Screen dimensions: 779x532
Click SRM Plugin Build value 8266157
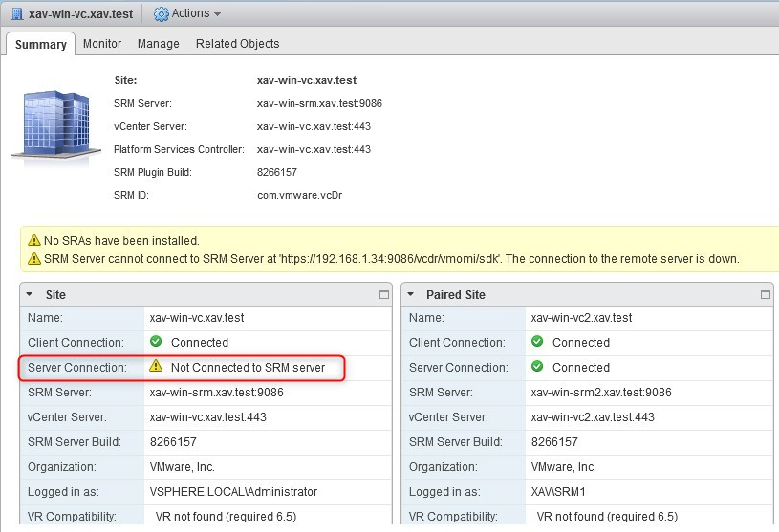tap(277, 172)
